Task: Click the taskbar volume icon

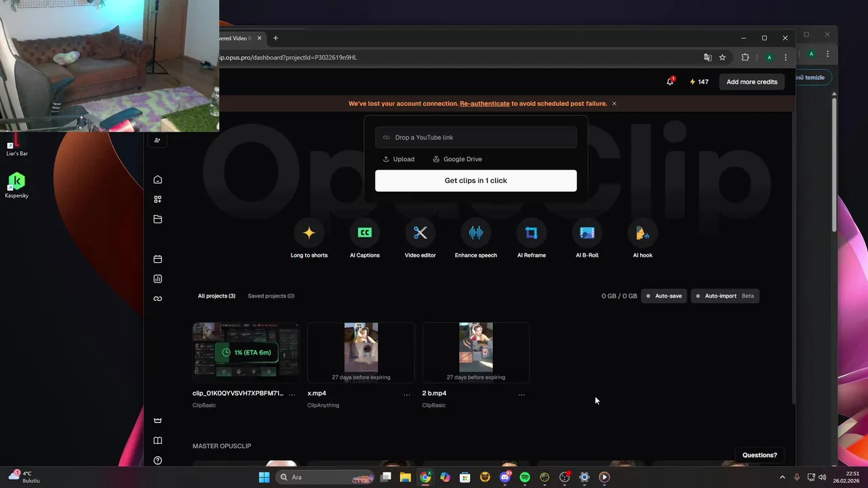Action: pos(823,477)
